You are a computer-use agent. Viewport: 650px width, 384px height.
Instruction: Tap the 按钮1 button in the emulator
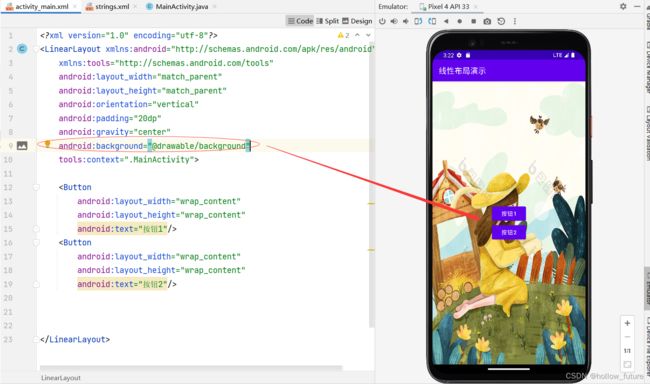pyautogui.click(x=509, y=214)
